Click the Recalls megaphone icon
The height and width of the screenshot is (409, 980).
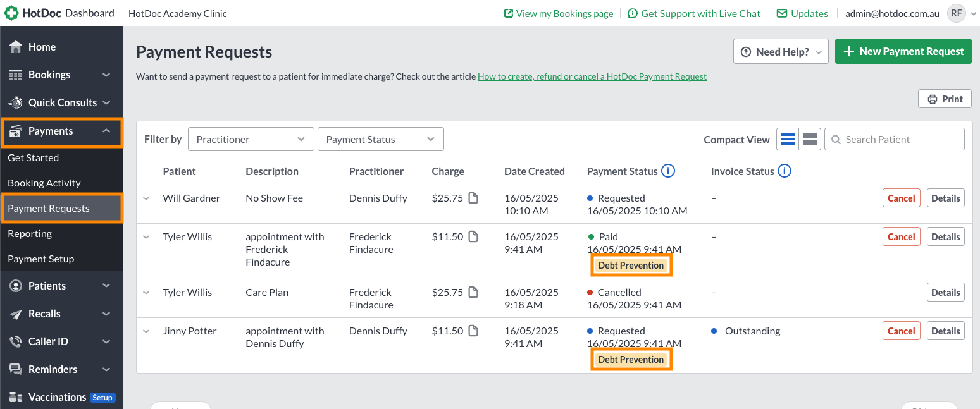(x=16, y=314)
